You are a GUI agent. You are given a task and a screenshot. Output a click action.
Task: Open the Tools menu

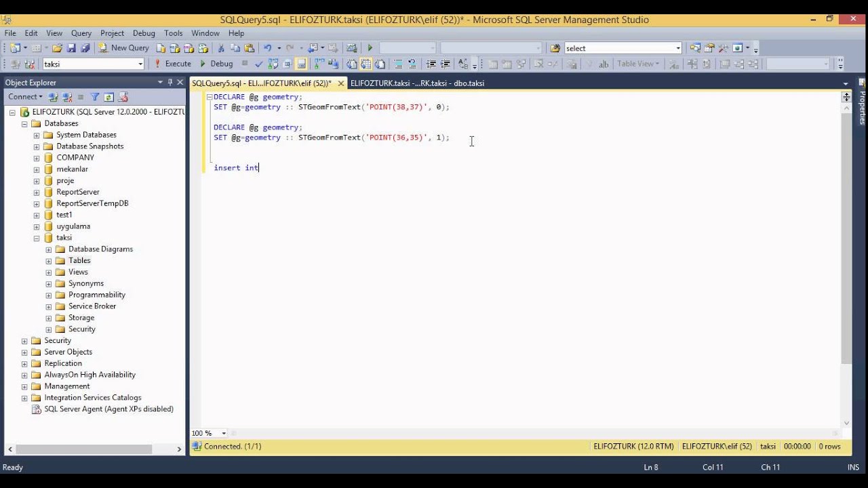[174, 33]
